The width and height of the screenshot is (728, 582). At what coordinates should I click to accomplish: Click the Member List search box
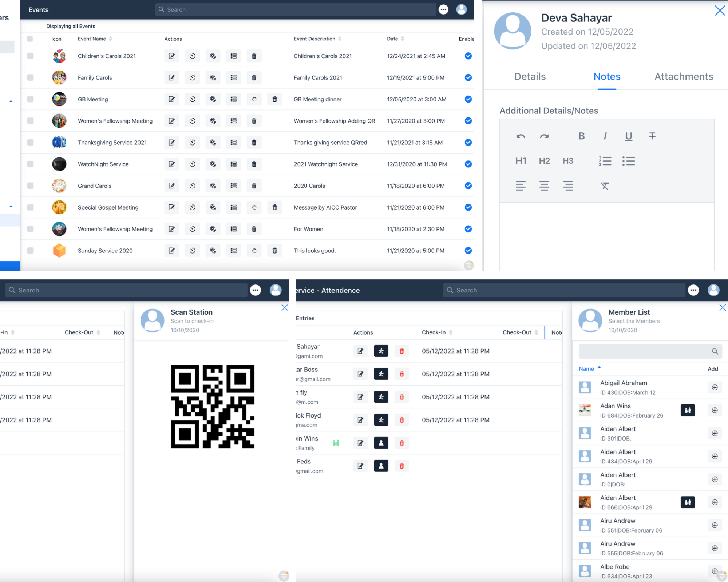point(650,351)
